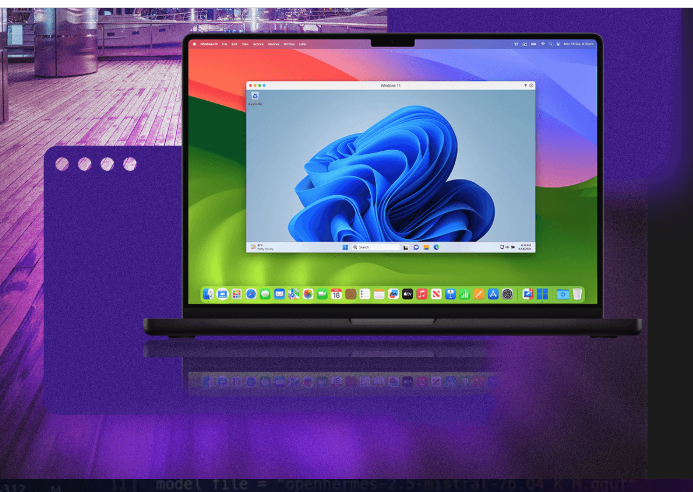Open Photos app in Dock
This screenshot has height=492, width=693.
[x=308, y=294]
